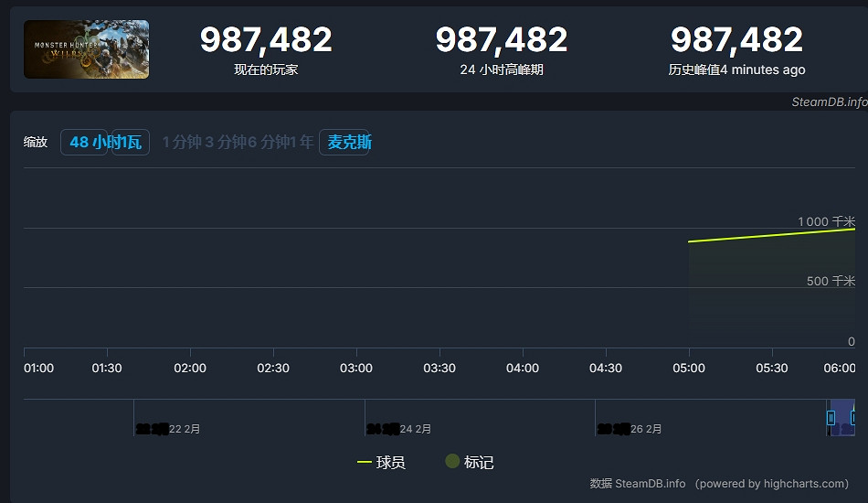Image resolution: width=868 pixels, height=503 pixels.
Task: Grab the left navigator range handle
Action: click(831, 418)
